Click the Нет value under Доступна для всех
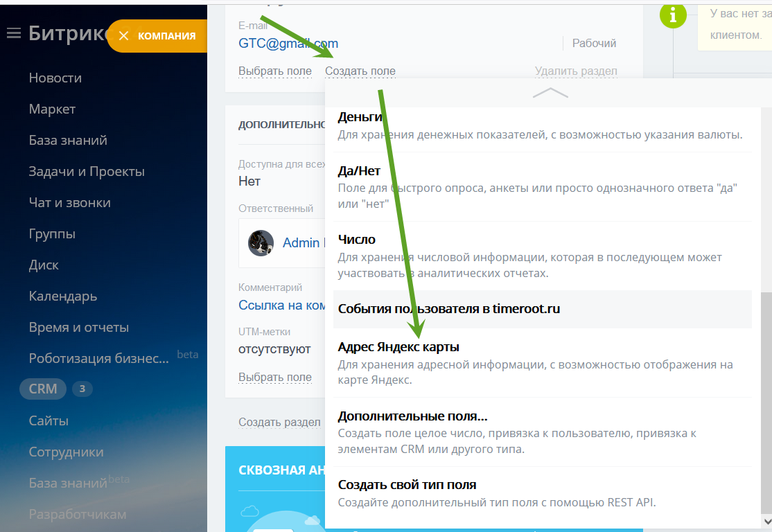The image size is (772, 532). pos(249,181)
